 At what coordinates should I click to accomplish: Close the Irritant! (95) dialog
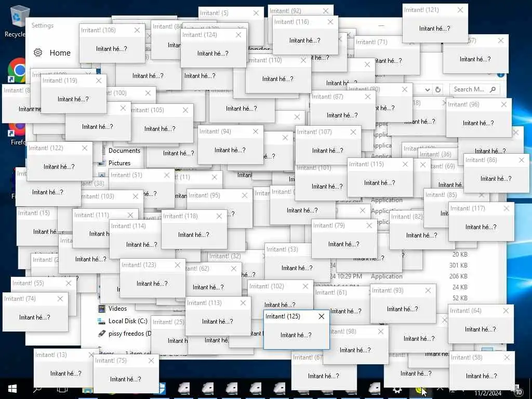245,195
